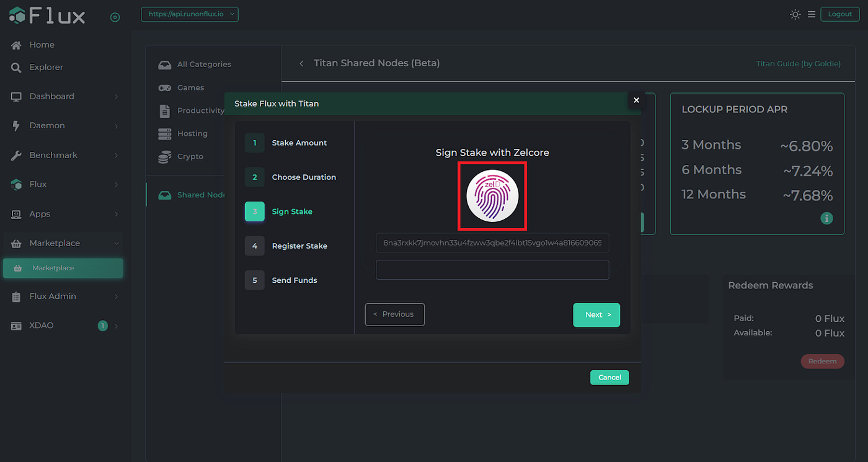Click the Games gamepad icon
This screenshot has width=868, height=462.
[164, 87]
